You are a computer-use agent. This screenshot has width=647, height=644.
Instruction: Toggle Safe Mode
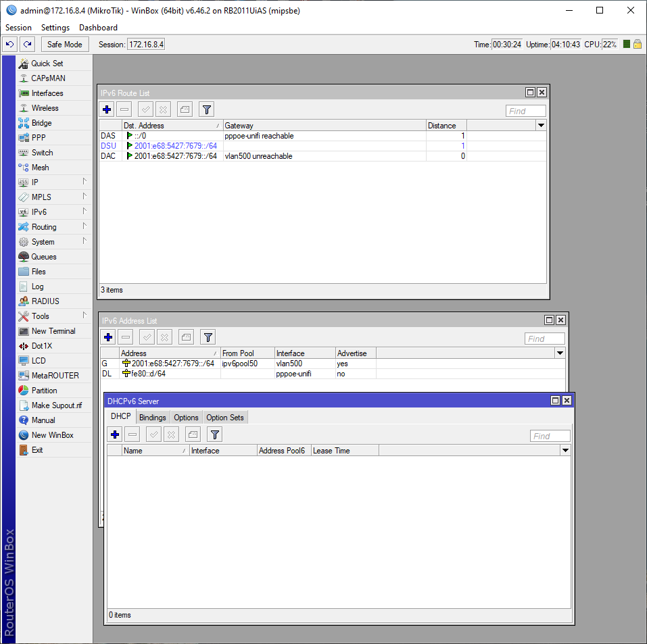65,44
